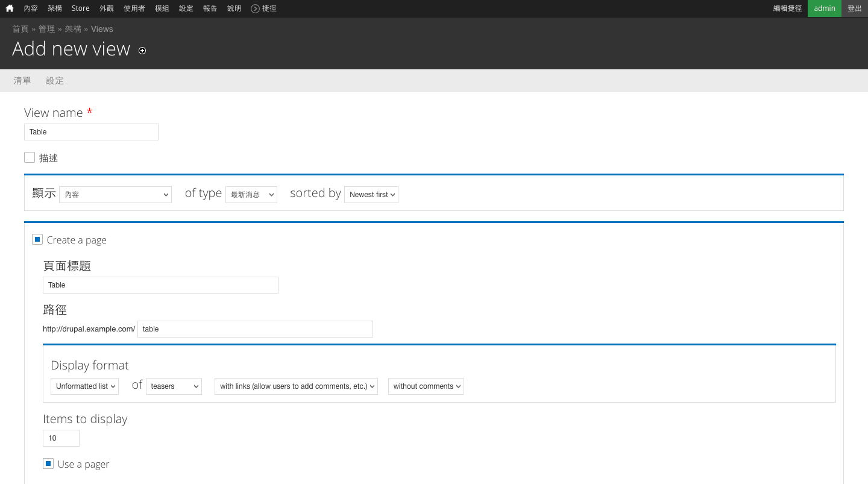868x484 pixels.
Task: Focus the 頁面標題 input field
Action: pos(160,285)
